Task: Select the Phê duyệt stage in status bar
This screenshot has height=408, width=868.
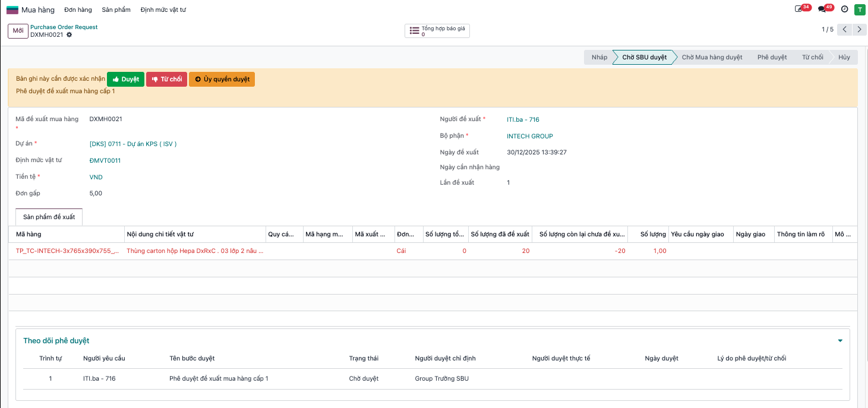Action: pyautogui.click(x=772, y=57)
